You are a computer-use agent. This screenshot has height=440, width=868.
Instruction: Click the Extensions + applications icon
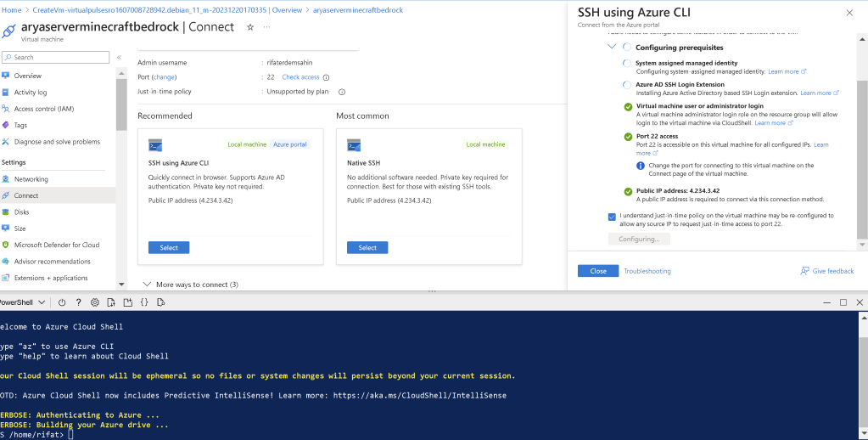[x=6, y=278]
